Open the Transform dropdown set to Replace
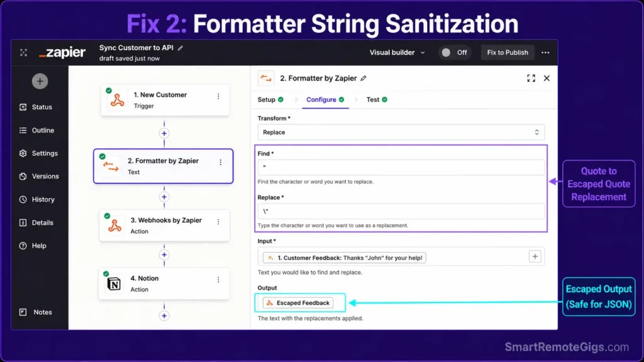The width and height of the screenshot is (644, 362). point(401,132)
